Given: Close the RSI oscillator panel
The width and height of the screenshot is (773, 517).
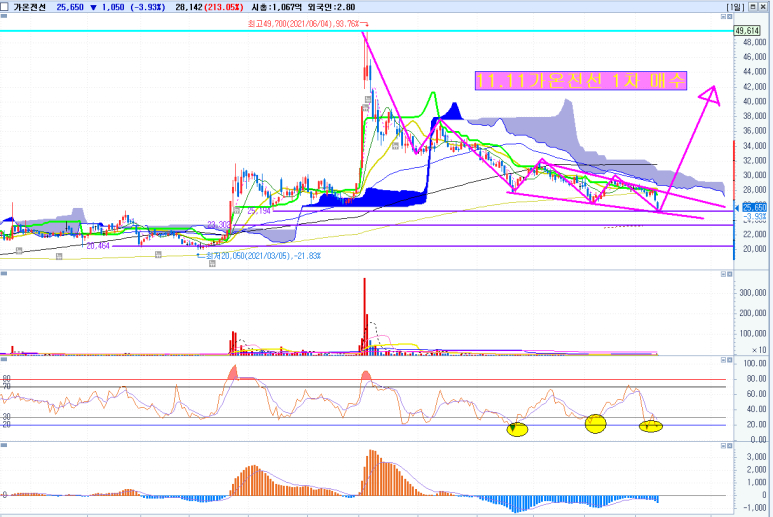Looking at the screenshot, I should (x=730, y=360).
